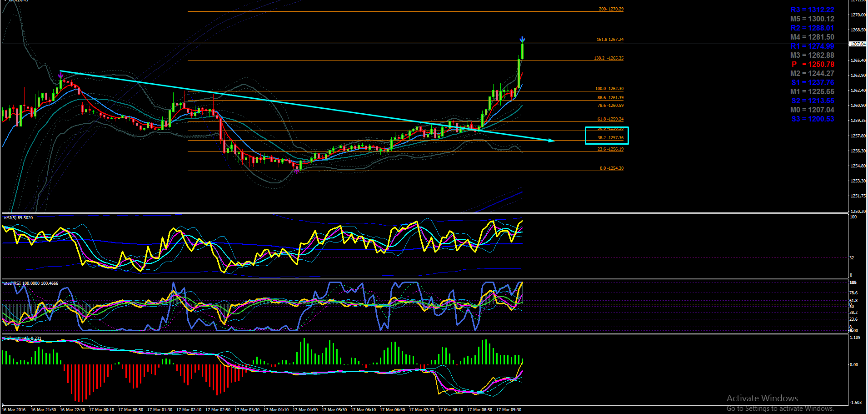Image resolution: width=868 pixels, height=414 pixels.
Task: Click '17 Mar 08:50' on the time axis
Action: (x=479, y=410)
